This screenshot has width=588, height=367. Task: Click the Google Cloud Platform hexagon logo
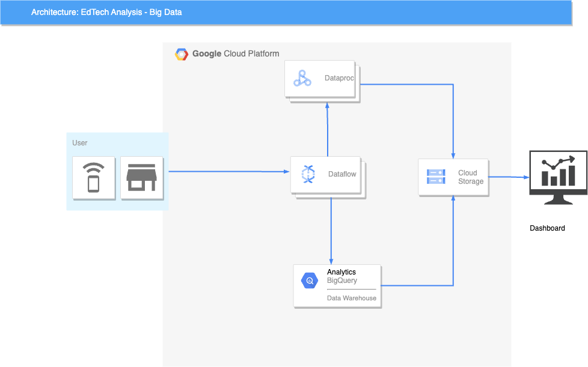pos(182,54)
